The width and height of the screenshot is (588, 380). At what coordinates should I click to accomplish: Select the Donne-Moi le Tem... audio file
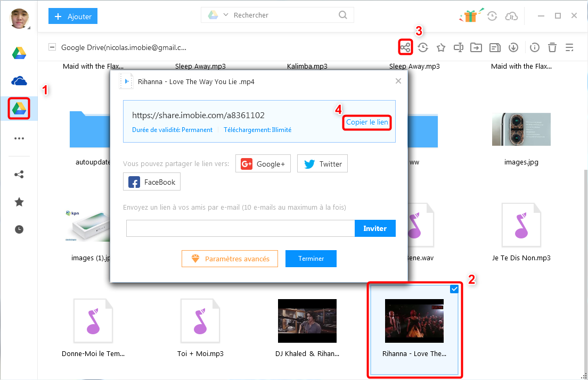coord(93,321)
